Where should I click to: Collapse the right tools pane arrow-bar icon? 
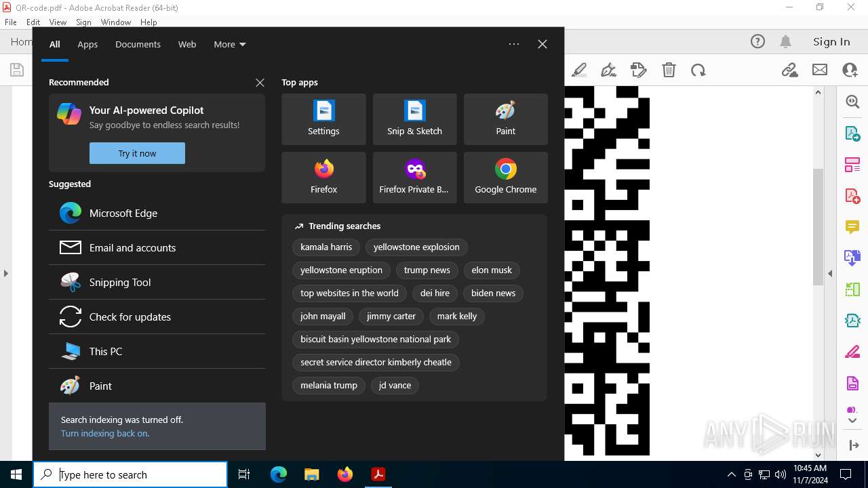coord(853,445)
